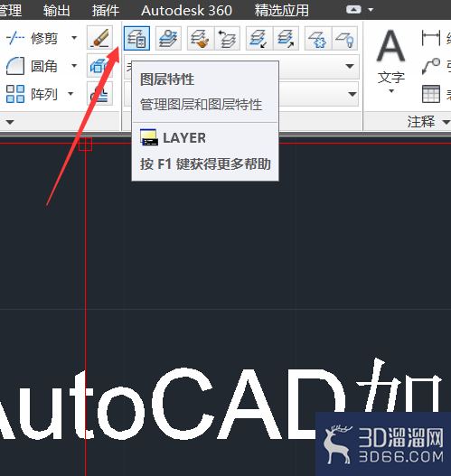
Task: Click the Isolate Layer icon
Action: pos(259,38)
